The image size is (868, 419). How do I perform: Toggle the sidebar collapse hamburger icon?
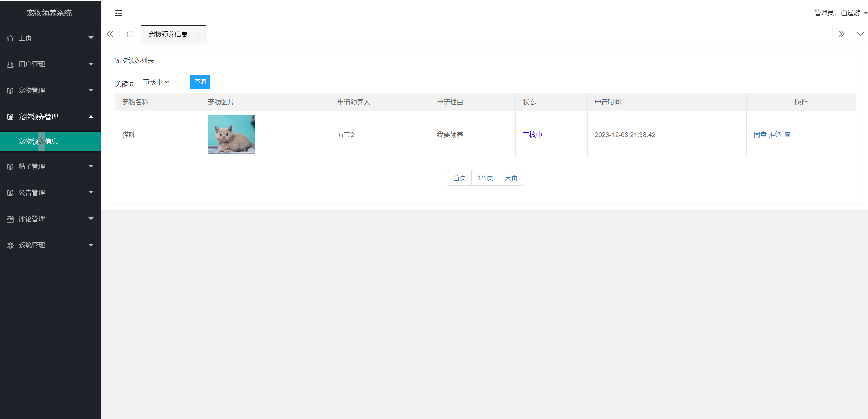point(118,13)
